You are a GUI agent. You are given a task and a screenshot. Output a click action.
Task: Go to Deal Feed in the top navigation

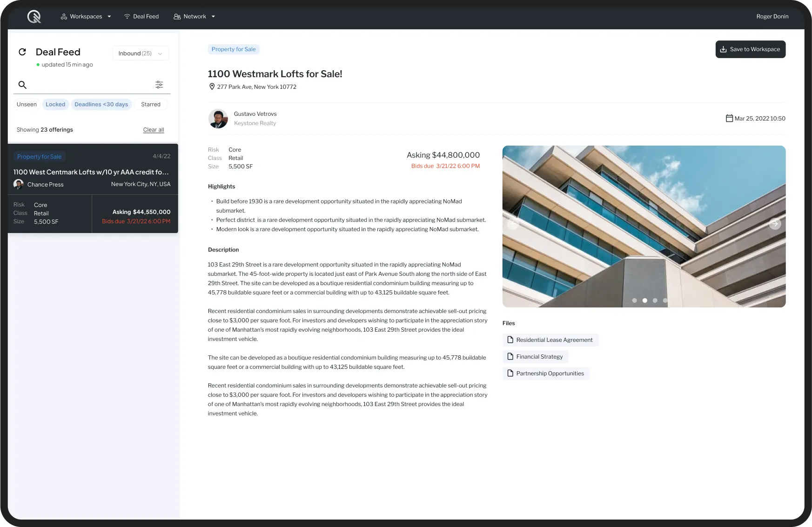pyautogui.click(x=141, y=17)
